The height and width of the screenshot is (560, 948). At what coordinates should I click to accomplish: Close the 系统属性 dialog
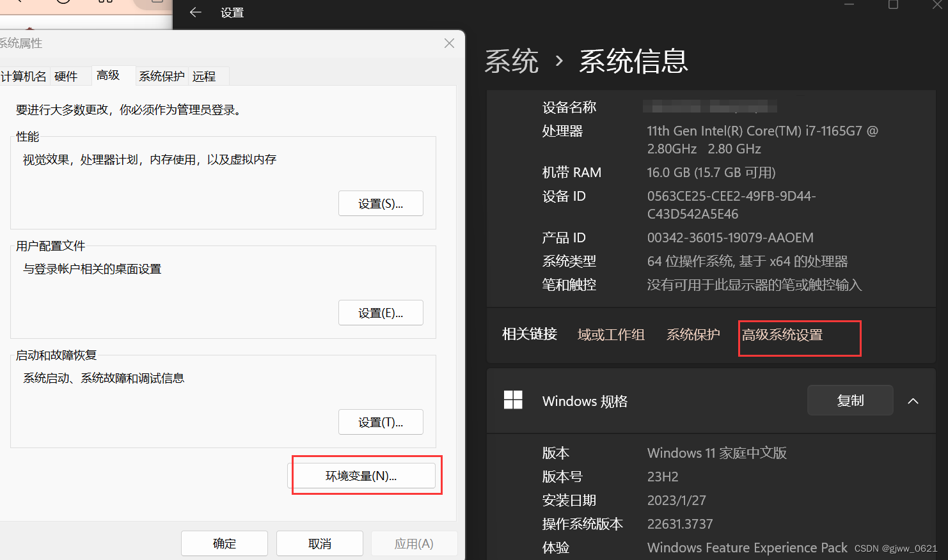click(x=448, y=43)
